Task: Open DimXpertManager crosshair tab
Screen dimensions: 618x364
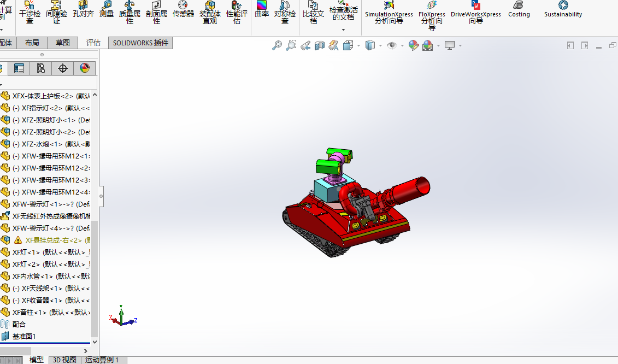Action: (63, 68)
